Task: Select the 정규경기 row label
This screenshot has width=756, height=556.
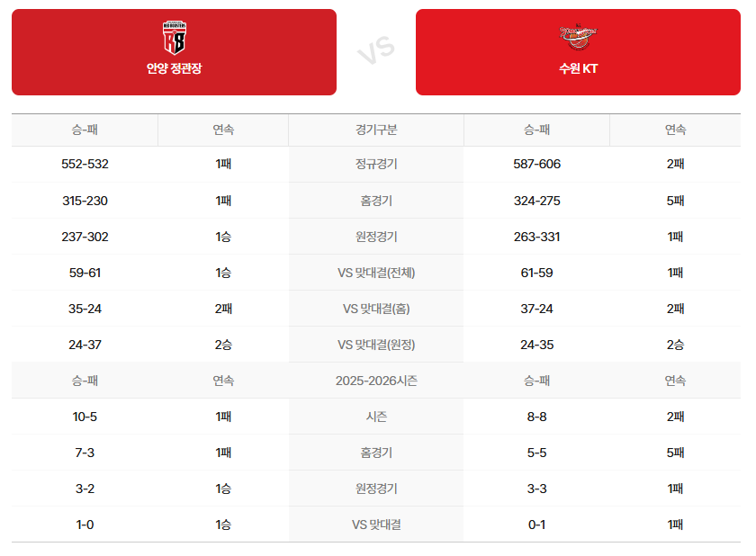Action: [376, 165]
